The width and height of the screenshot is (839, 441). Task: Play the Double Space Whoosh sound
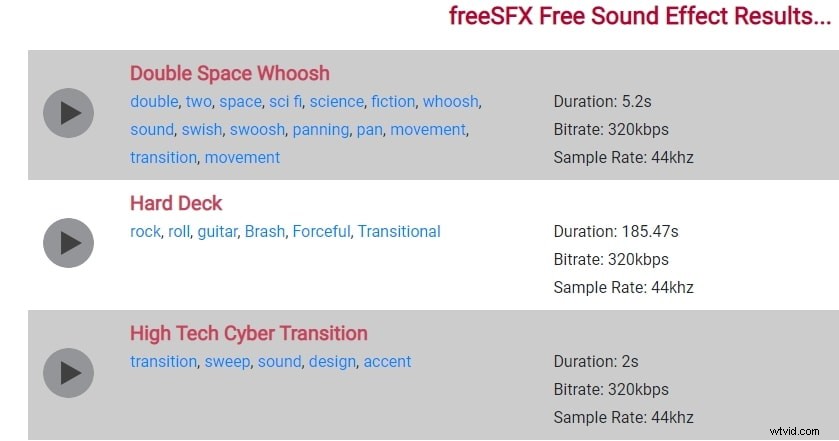(68, 113)
